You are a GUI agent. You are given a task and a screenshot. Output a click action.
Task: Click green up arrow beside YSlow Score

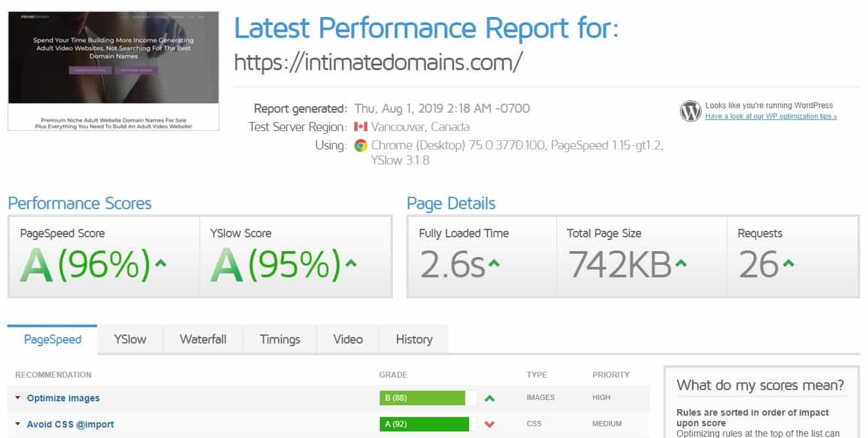click(x=352, y=264)
